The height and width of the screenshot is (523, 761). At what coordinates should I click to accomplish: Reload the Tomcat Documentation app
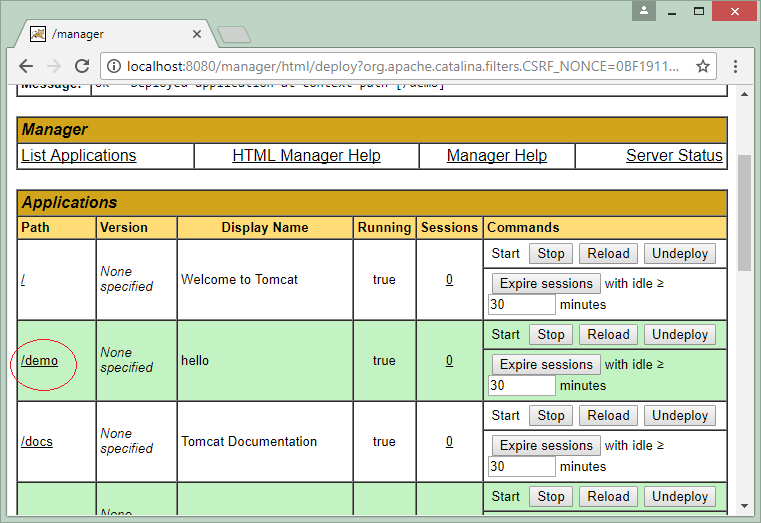click(x=608, y=416)
